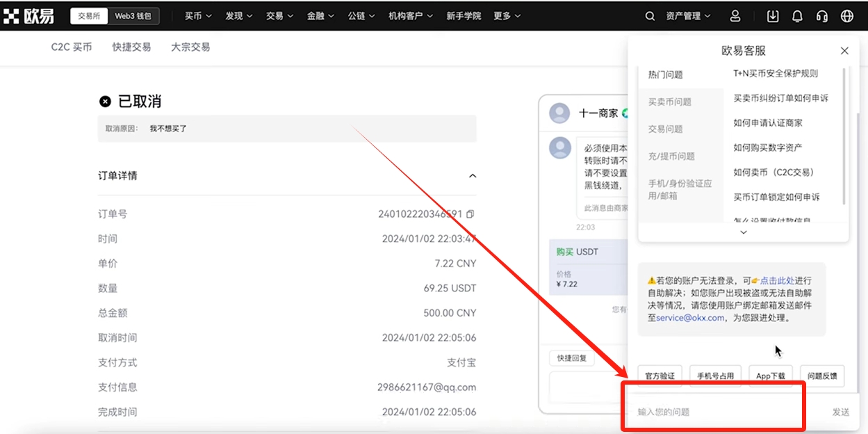Open 买卖币纠纷订单如何申诉 question

pos(781,99)
